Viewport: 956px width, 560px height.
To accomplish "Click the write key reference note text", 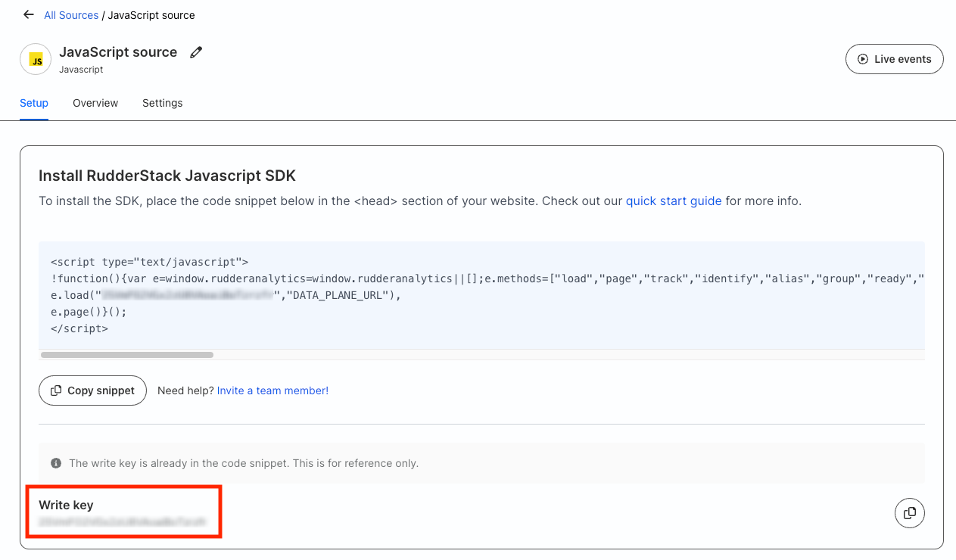I will [x=244, y=463].
